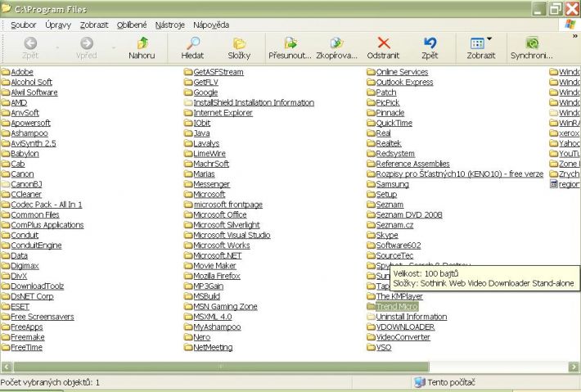Select the hidden CanonBJ folder icon

point(6,184)
